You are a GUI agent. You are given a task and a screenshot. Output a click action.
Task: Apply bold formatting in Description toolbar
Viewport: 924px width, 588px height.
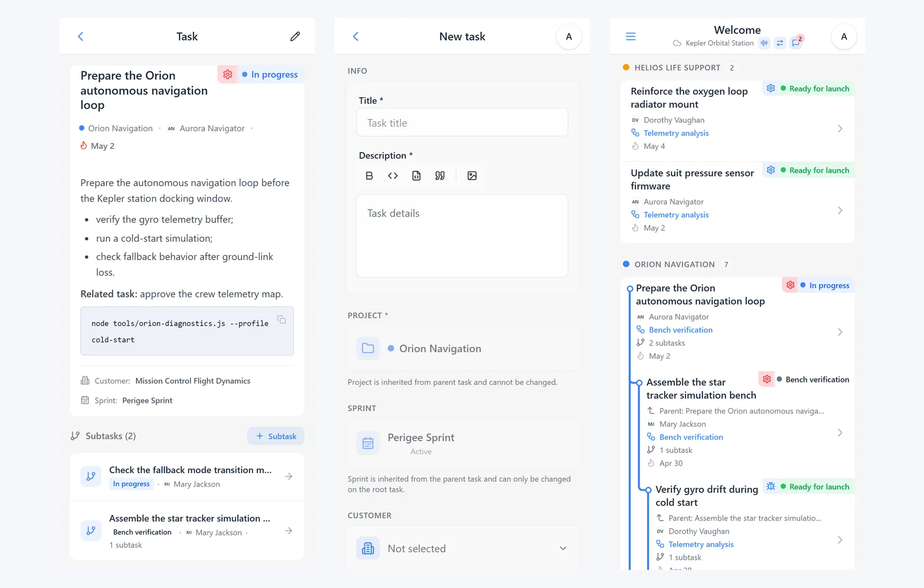pos(369,176)
